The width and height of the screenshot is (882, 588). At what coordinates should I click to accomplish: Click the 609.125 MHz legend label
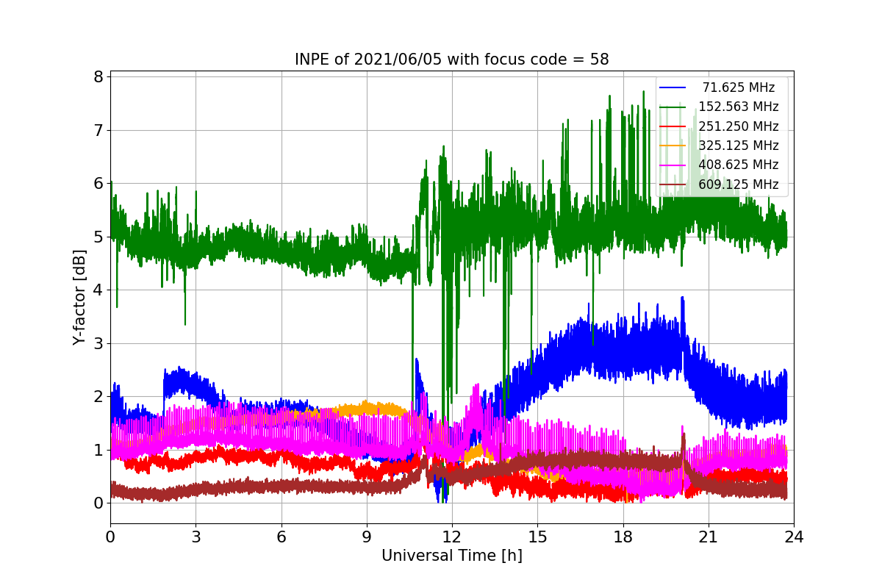pos(739,184)
